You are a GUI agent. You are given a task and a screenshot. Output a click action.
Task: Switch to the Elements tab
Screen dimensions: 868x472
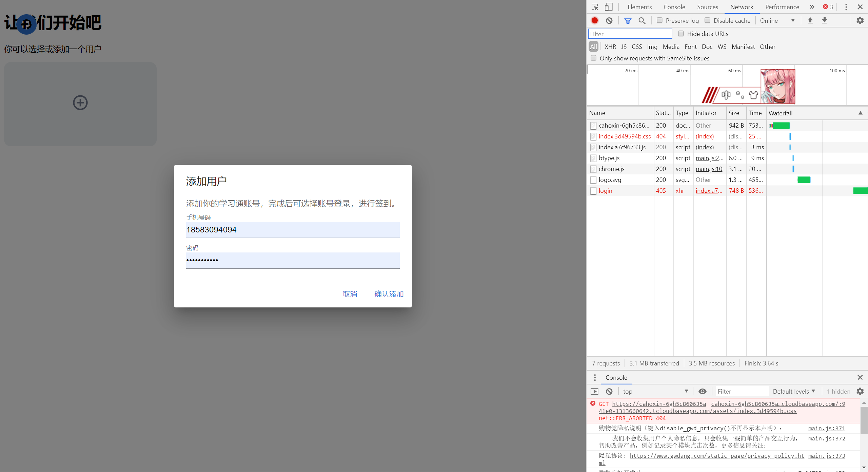pyautogui.click(x=639, y=7)
